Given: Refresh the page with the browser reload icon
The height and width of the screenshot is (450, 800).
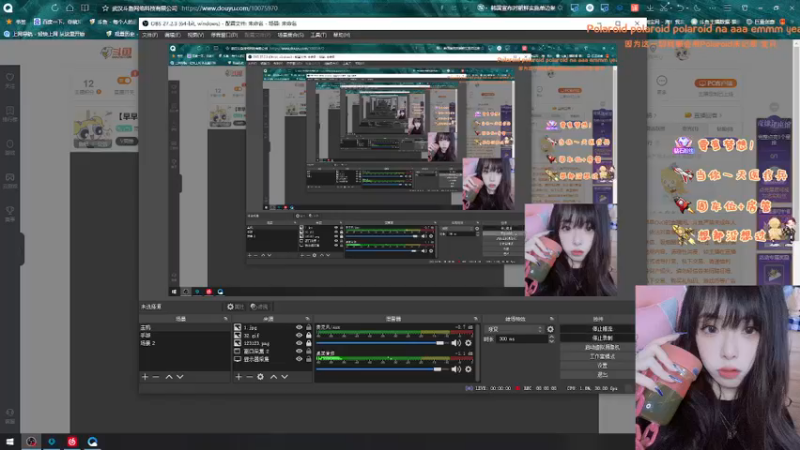Looking at the screenshot, I should 54,8.
